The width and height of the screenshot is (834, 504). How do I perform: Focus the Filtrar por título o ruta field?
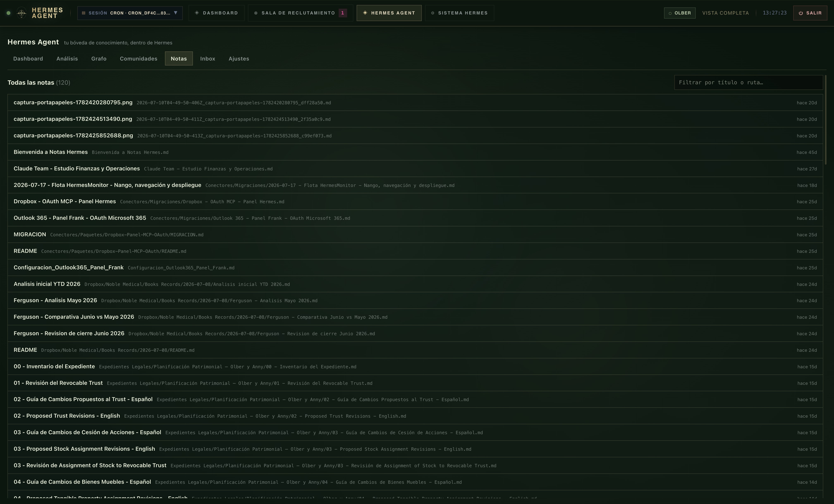coord(748,82)
